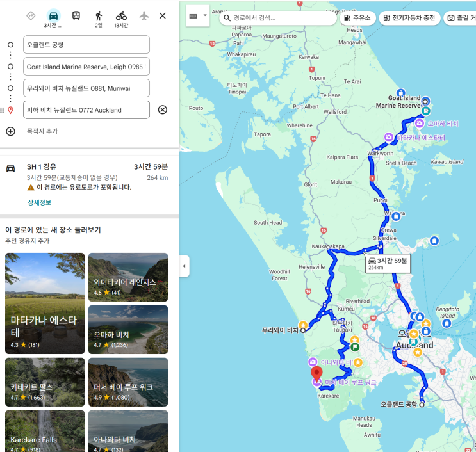
Task: Close the directions panel with X
Action: coord(163,15)
